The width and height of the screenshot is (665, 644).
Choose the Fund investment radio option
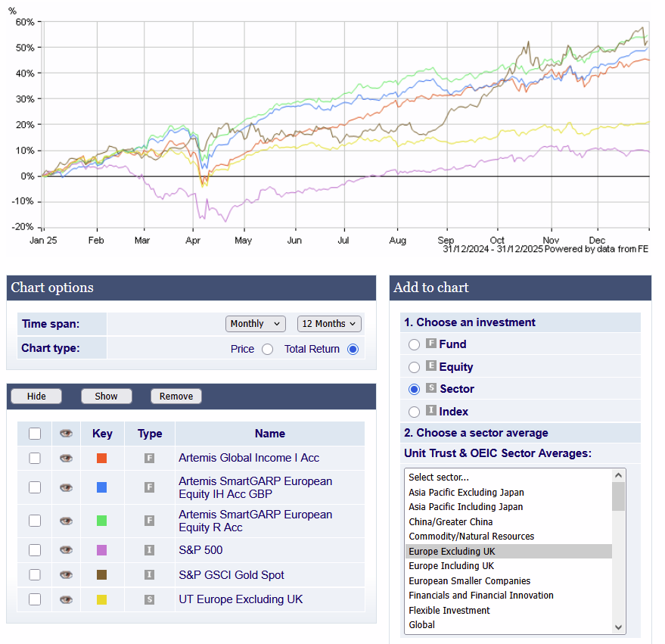point(414,344)
